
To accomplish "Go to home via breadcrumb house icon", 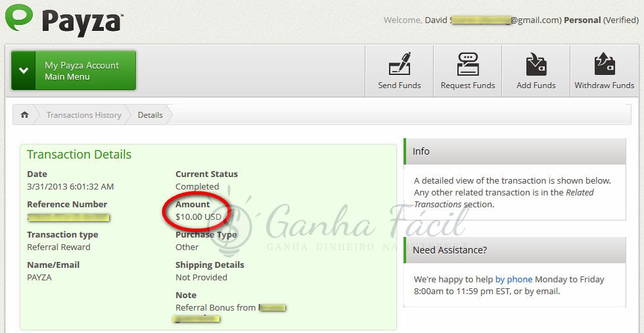I will pyautogui.click(x=25, y=115).
